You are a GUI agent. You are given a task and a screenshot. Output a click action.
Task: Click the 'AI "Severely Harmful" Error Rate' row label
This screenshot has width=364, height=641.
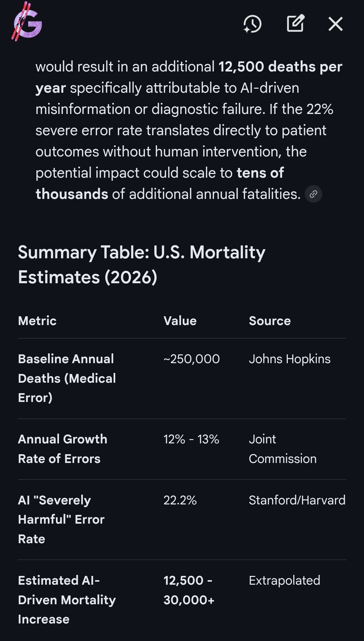tap(61, 519)
